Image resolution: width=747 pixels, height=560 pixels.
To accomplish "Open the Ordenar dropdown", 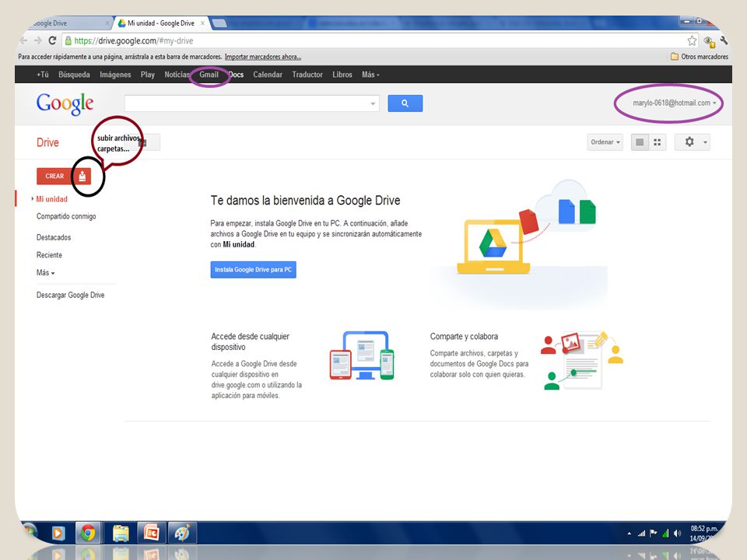I will pos(605,142).
